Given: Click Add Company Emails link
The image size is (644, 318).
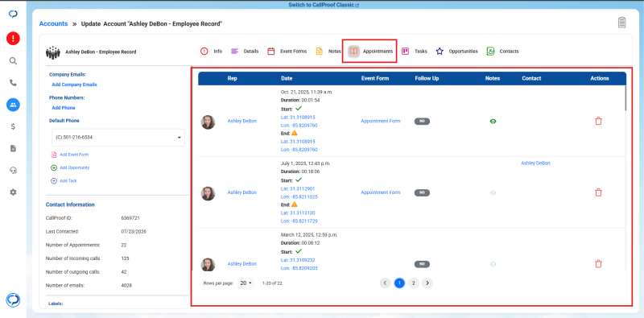Looking at the screenshot, I should point(74,85).
